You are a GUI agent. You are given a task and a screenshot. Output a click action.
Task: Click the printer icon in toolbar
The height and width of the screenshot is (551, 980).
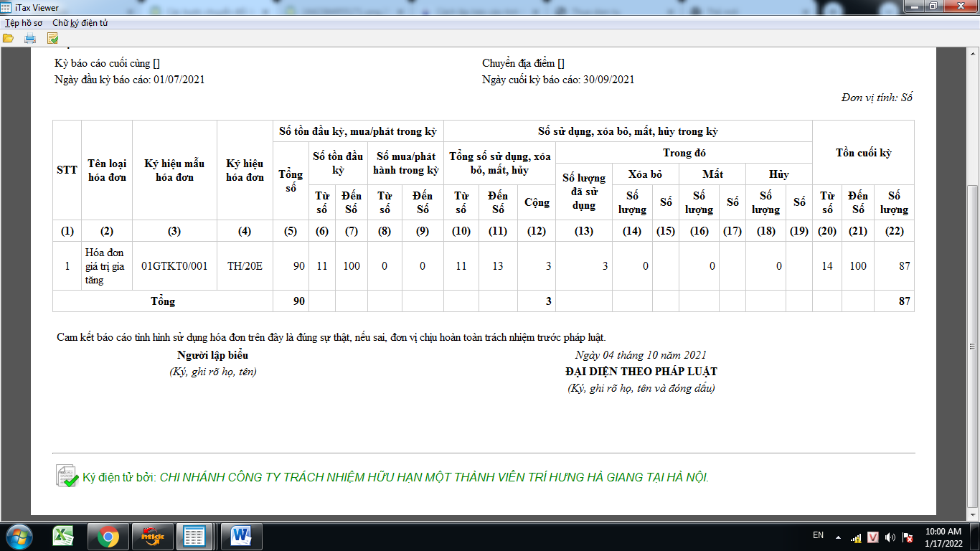[x=30, y=38]
